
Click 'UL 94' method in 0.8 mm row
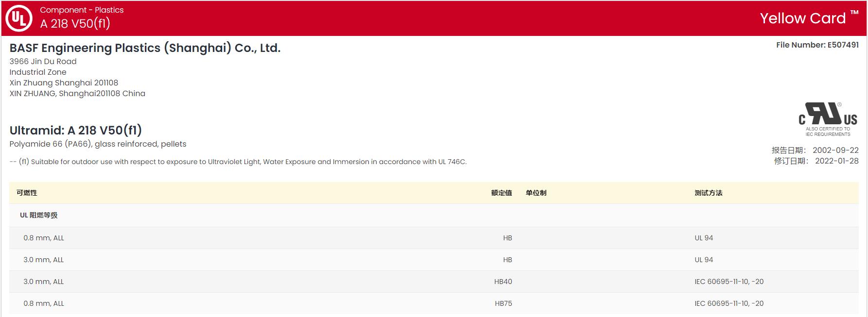(x=704, y=238)
